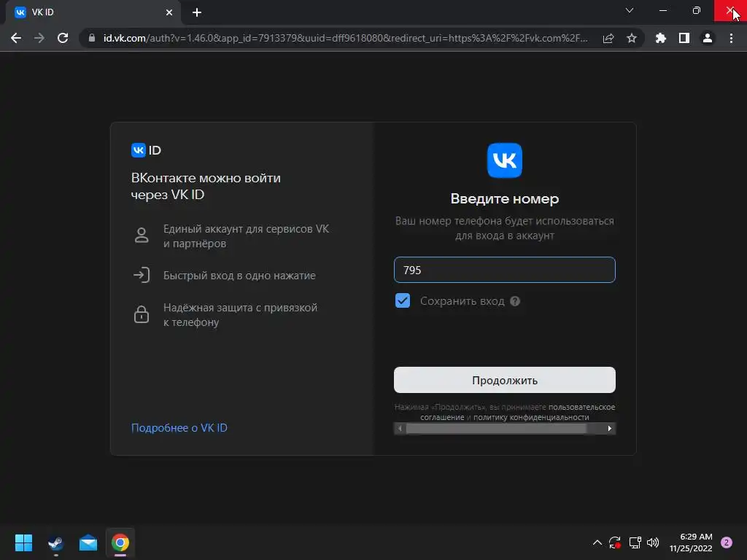Open the Windows Start menu
Image resolution: width=747 pixels, height=560 pixels.
[23, 542]
